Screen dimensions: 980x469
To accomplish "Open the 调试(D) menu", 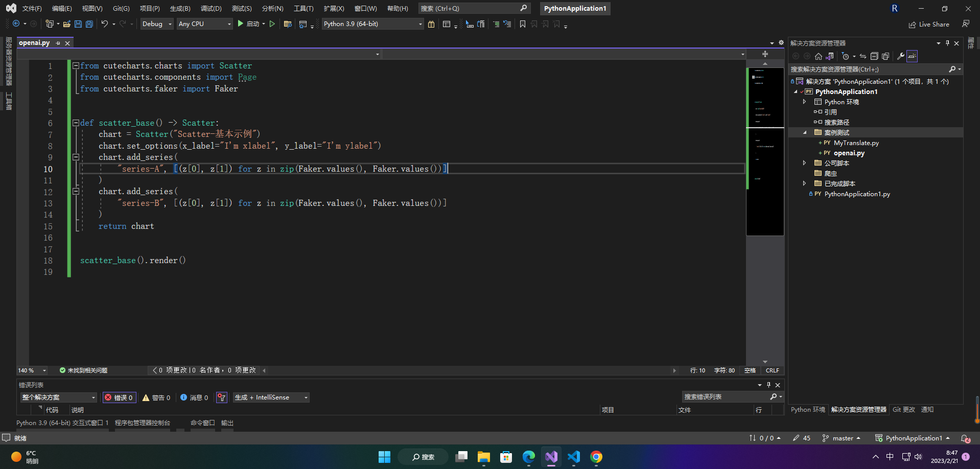I will 211,9.
